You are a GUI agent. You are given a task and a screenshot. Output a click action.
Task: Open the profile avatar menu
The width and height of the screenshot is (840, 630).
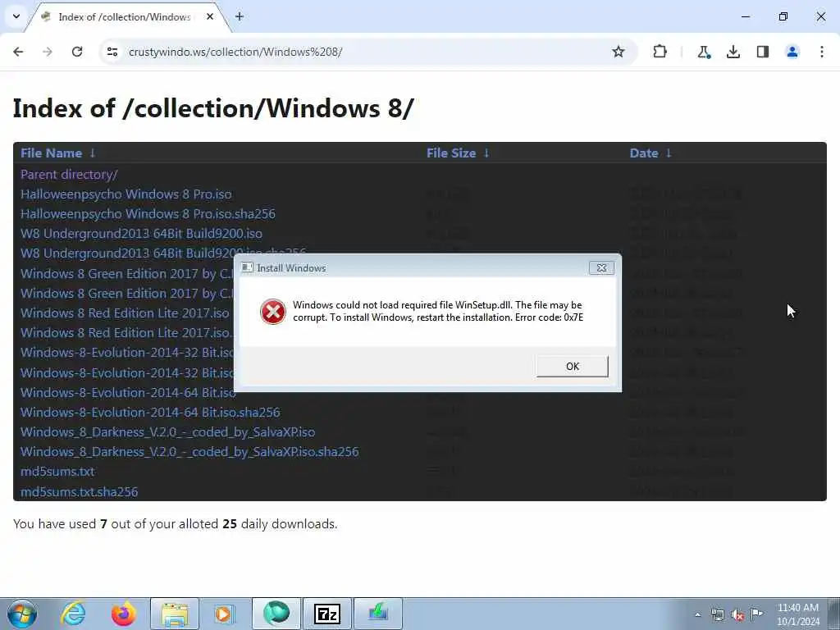792,52
